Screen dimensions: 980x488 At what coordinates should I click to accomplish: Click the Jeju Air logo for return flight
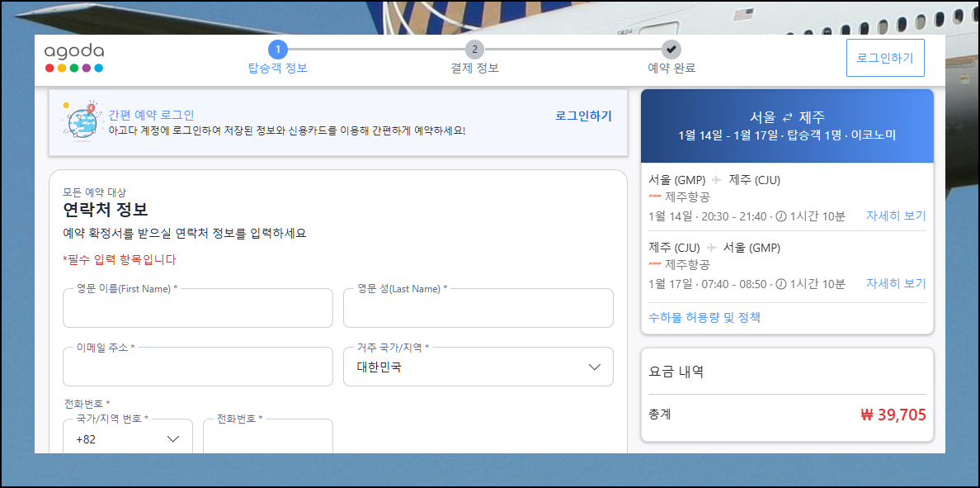pyautogui.click(x=656, y=264)
